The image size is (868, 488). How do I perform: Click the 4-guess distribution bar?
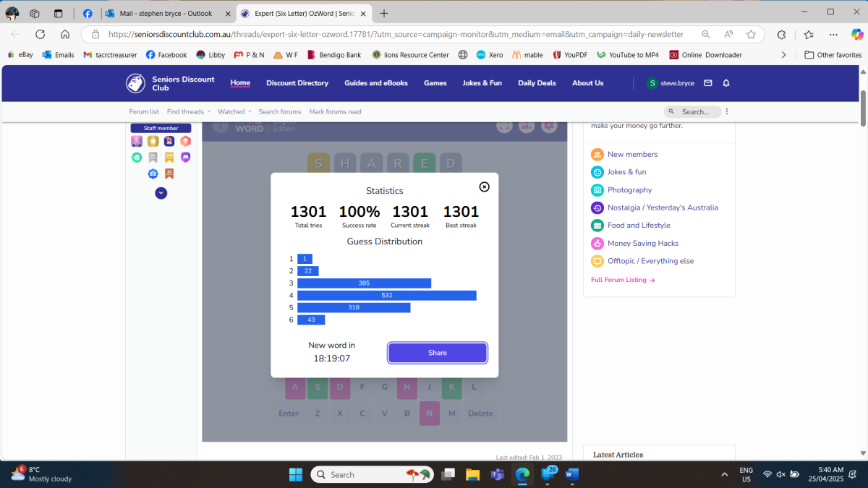coord(386,295)
